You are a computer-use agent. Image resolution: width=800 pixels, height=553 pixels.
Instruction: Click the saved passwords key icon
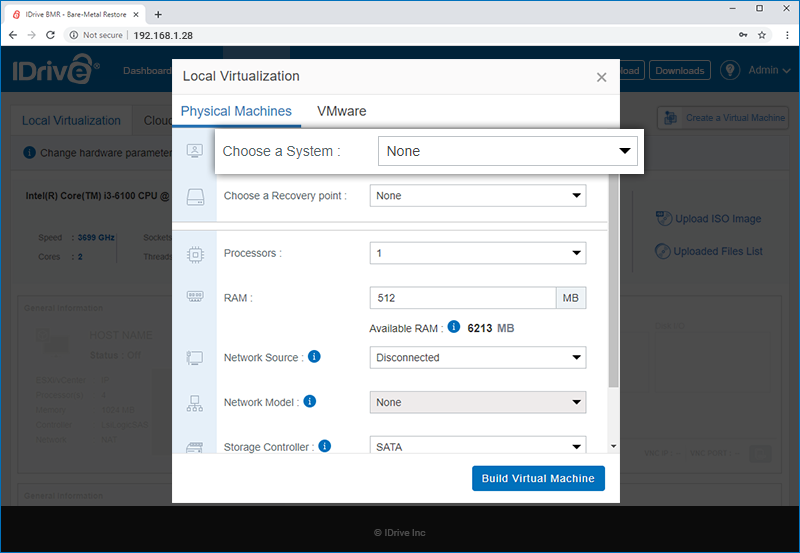pyautogui.click(x=743, y=35)
